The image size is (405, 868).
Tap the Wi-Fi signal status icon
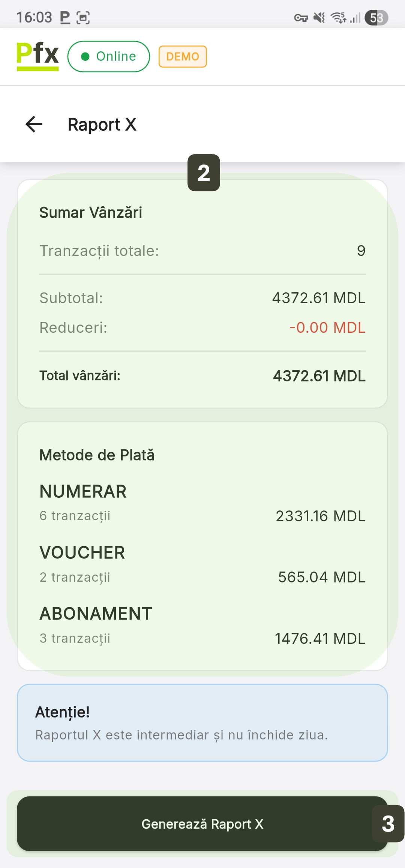(338, 18)
